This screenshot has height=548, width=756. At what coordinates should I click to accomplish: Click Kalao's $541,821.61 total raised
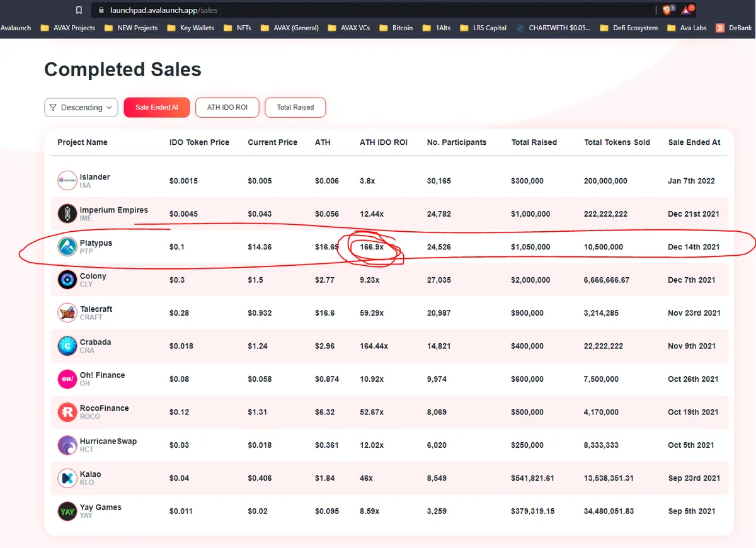[533, 478]
